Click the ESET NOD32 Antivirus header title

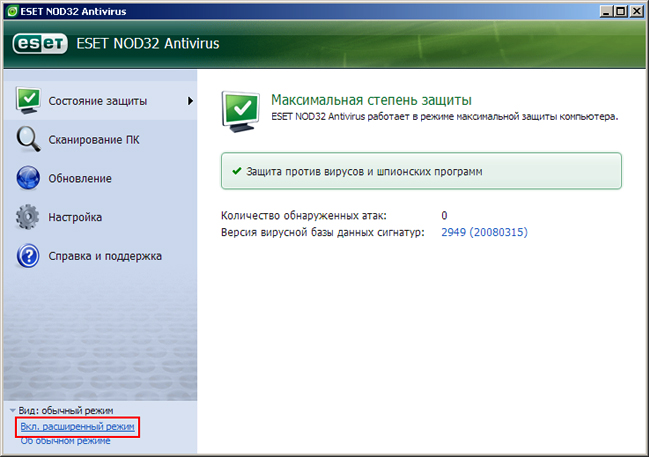tap(148, 43)
